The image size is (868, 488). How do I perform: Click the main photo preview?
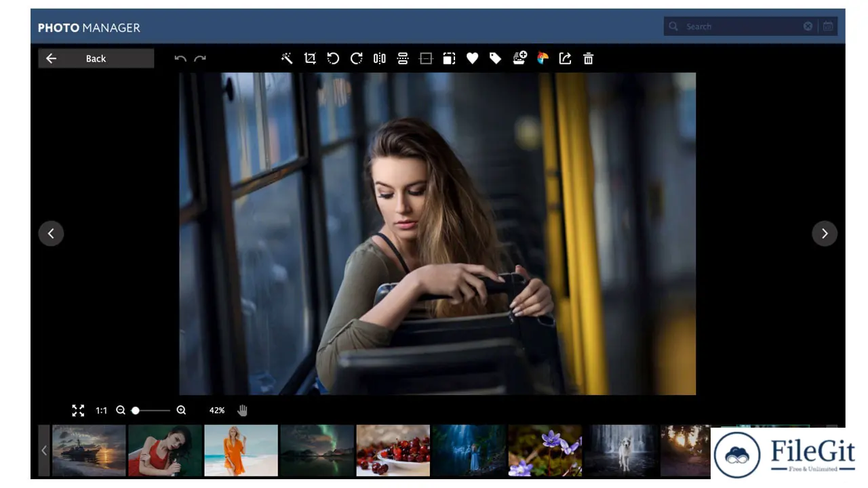[437, 233]
